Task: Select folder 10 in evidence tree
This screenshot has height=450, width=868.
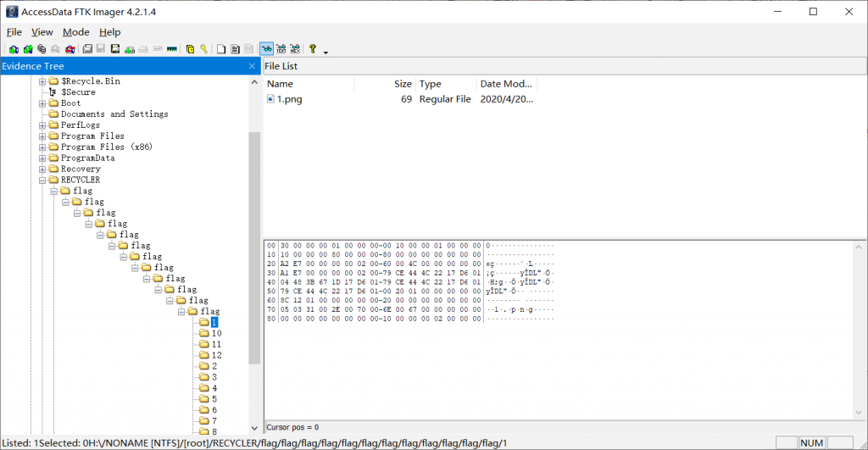Action: tap(216, 333)
